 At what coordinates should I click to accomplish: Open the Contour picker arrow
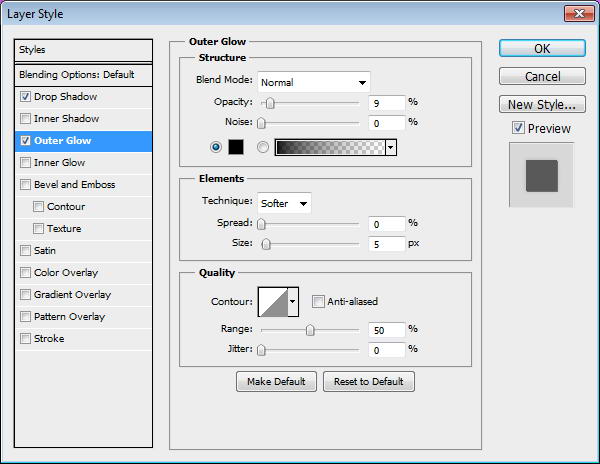[x=293, y=301]
